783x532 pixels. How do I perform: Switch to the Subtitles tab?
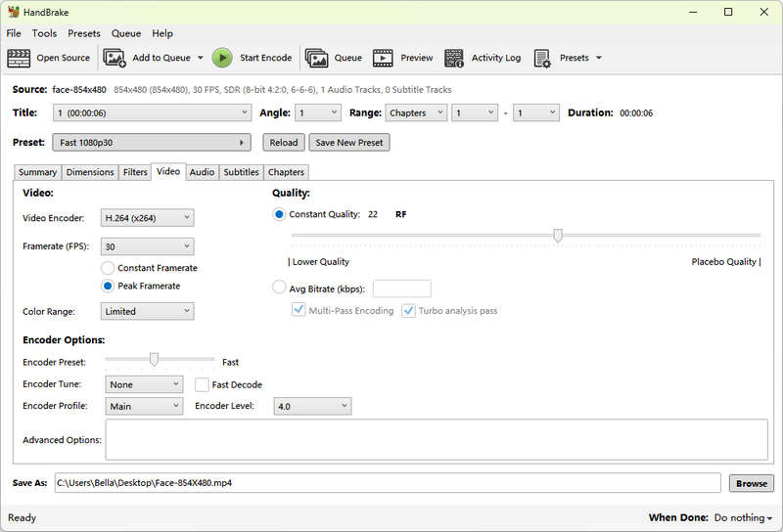click(241, 172)
